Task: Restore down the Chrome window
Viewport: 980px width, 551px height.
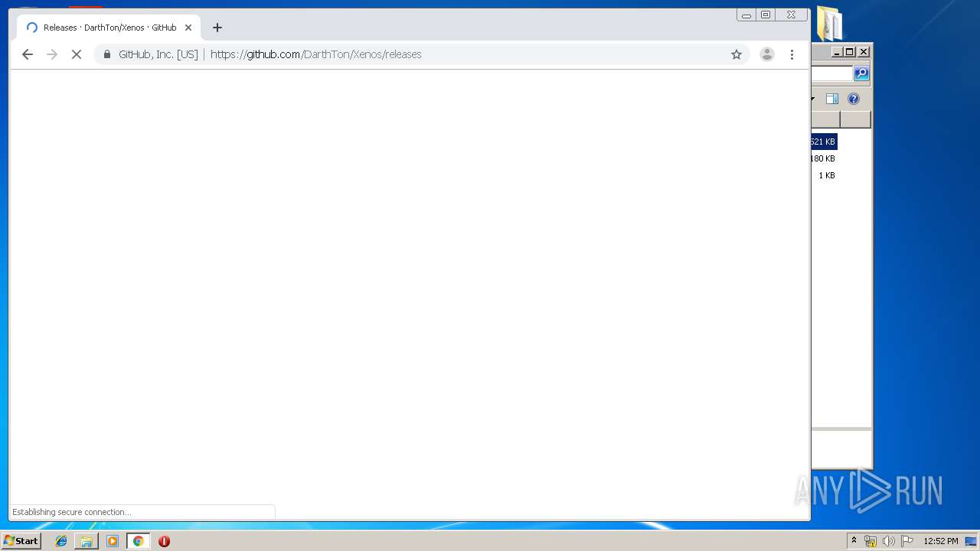Action: pos(766,15)
